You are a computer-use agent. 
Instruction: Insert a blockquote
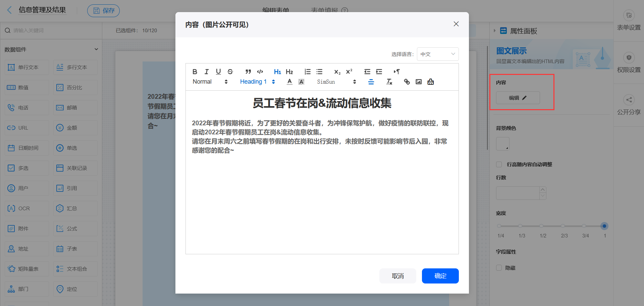pos(248,71)
